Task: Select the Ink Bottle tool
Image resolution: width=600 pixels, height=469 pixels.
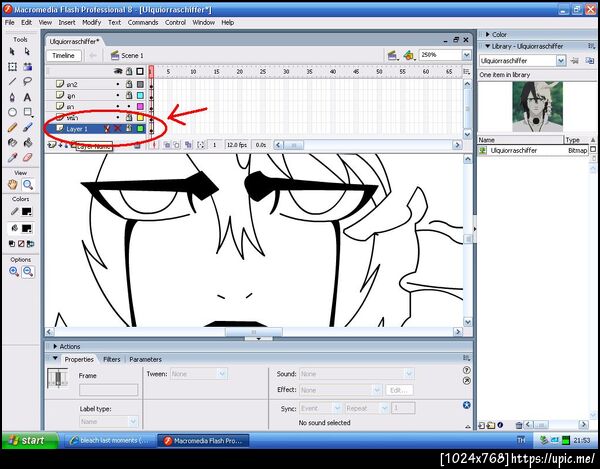Action: click(x=12, y=142)
